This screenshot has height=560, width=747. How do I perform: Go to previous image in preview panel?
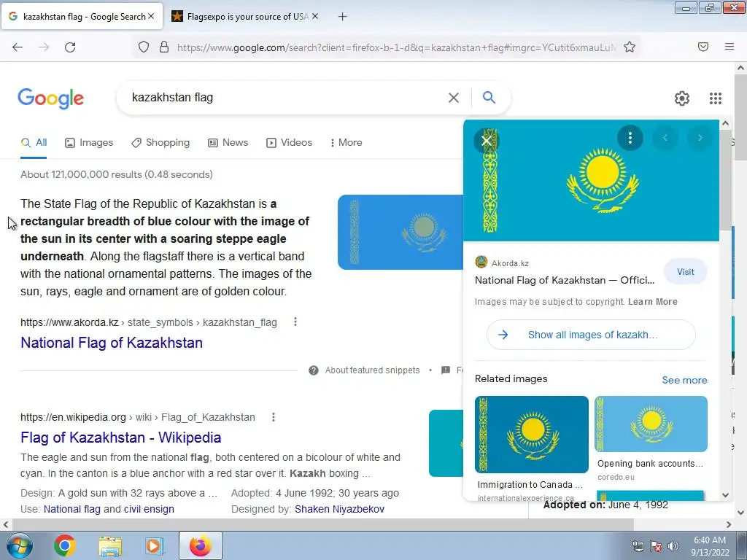665,138
